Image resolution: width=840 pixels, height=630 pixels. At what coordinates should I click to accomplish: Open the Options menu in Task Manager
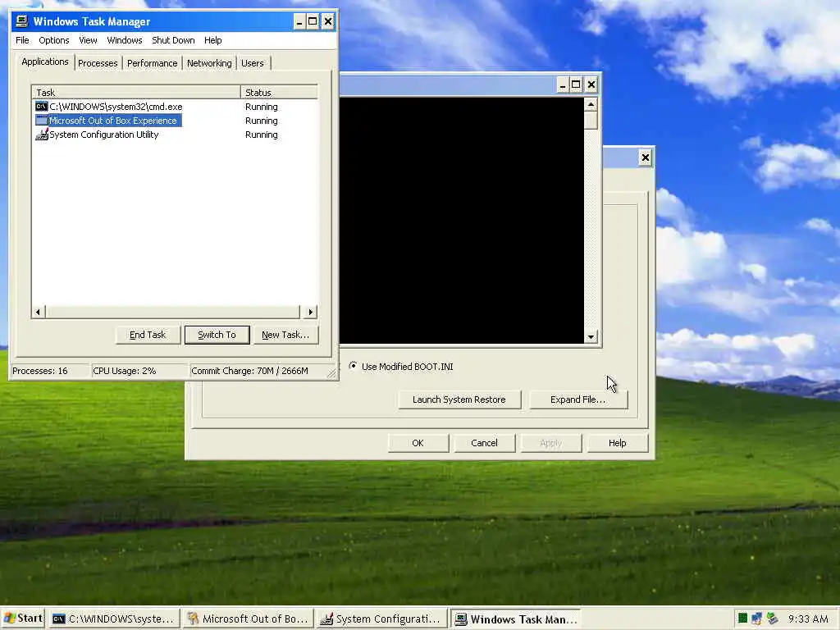pyautogui.click(x=53, y=40)
